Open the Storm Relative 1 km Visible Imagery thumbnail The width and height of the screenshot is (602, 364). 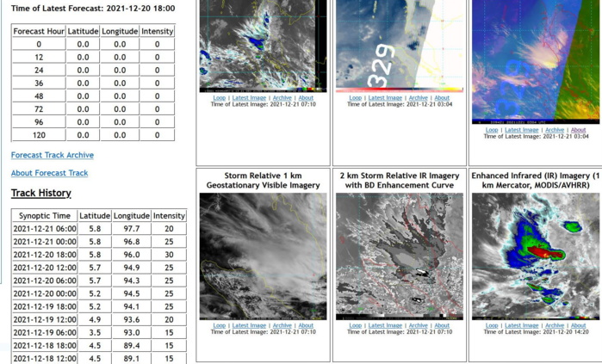(x=263, y=256)
